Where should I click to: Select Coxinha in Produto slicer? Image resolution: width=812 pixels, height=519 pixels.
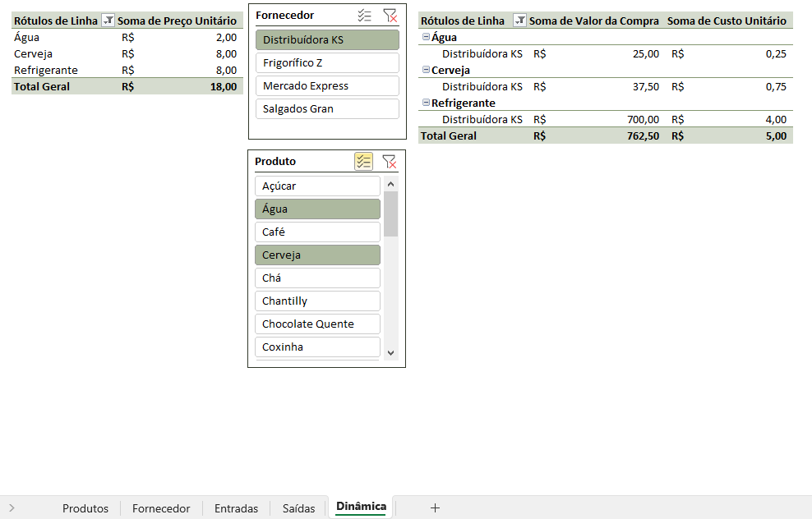pos(317,347)
